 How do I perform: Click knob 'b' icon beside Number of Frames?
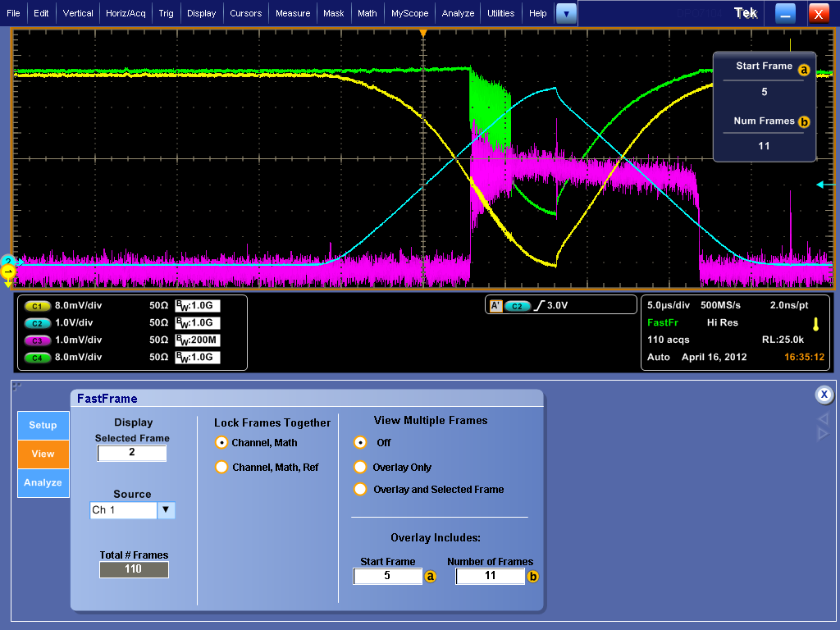(533, 577)
